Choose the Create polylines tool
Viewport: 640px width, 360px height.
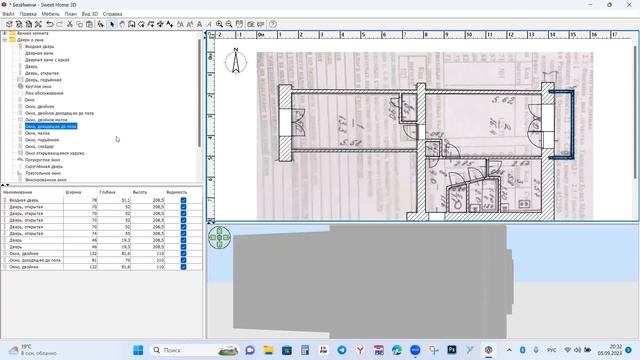tap(151, 24)
